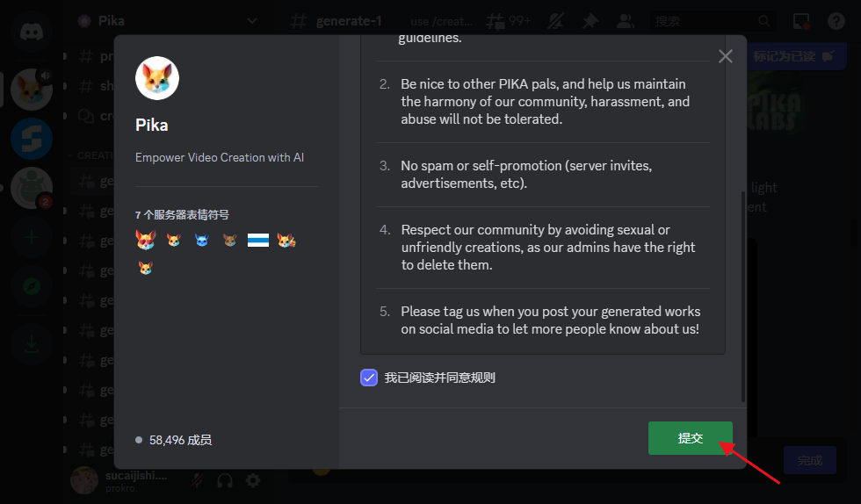Toggle the microphone mute icon

coord(199,480)
